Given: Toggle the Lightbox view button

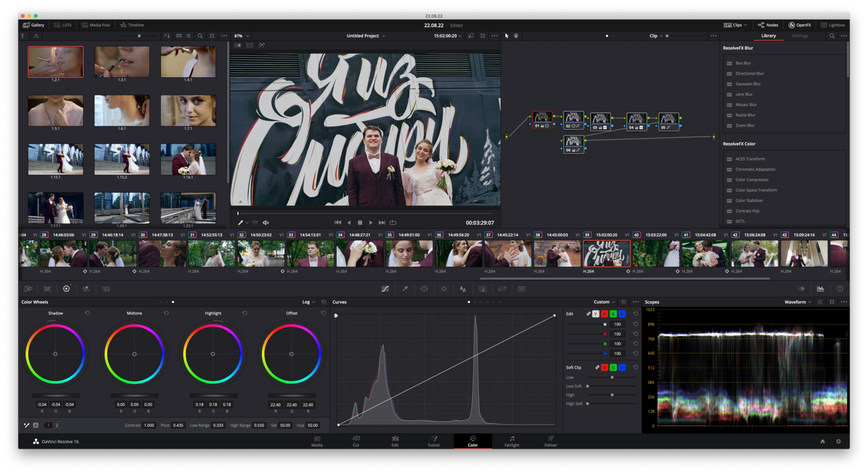Looking at the screenshot, I should 833,25.
